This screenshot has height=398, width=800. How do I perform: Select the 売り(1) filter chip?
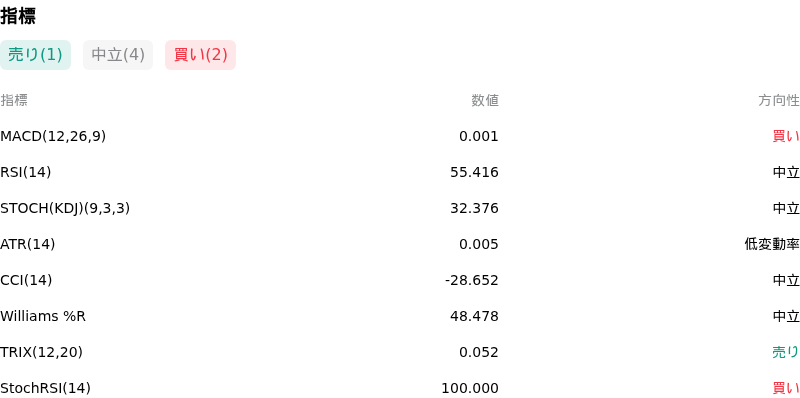click(x=35, y=55)
